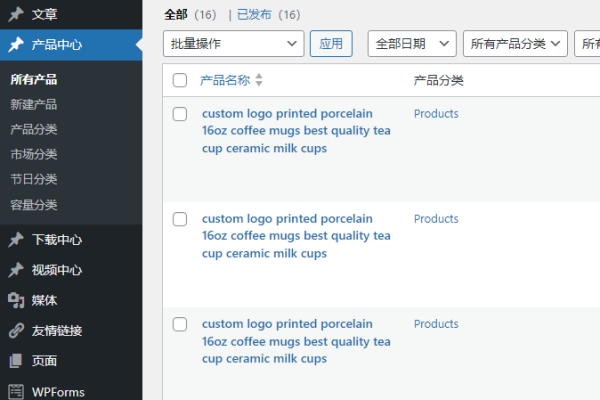The image size is (600, 400).
Task: Click the 页面 pages icon
Action: [x=16, y=360]
